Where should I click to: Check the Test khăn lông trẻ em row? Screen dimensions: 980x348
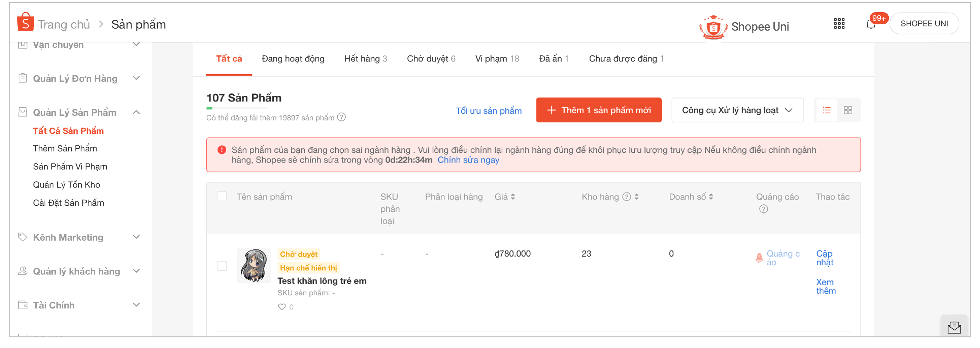click(222, 266)
